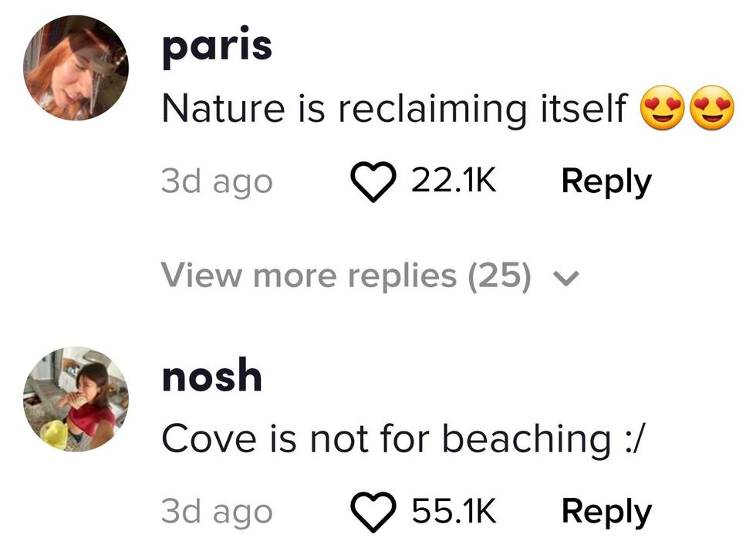Reply to paris's comment
The image size is (756, 548).
pos(606,181)
